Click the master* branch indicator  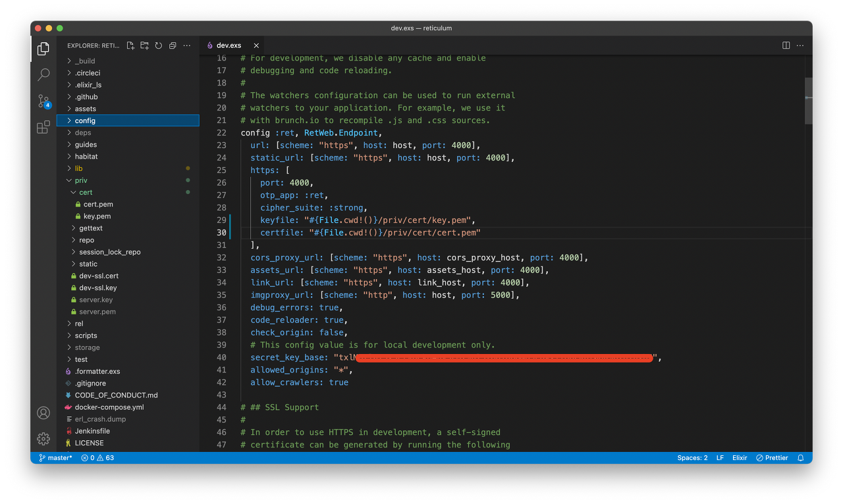coord(55,458)
